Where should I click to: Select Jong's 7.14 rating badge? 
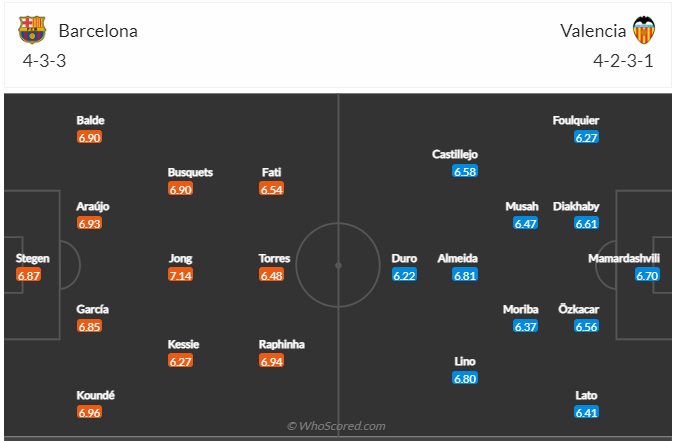180,275
